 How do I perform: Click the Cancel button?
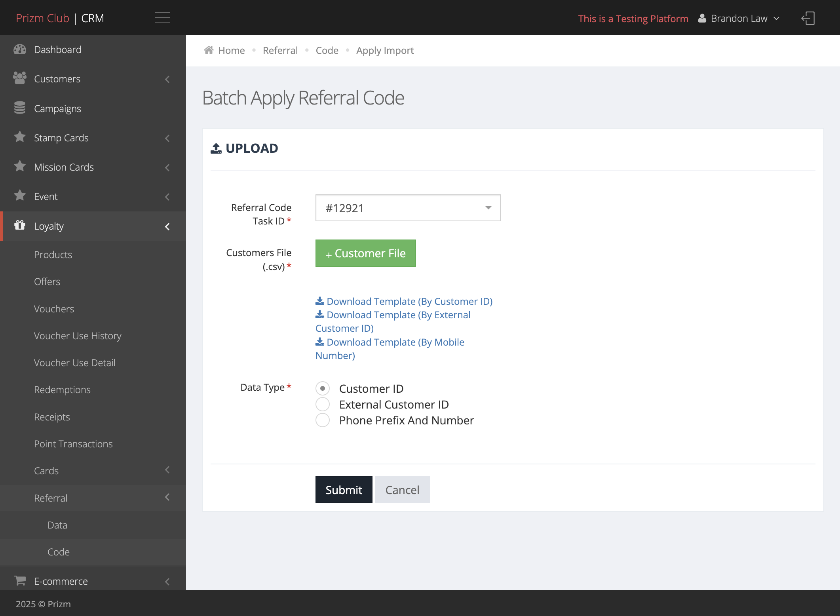pos(402,490)
